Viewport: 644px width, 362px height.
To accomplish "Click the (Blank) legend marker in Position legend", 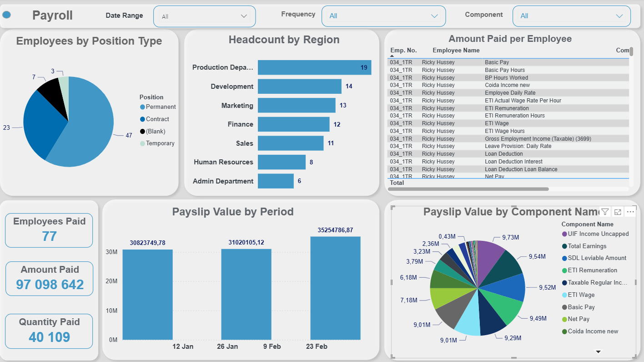I will tap(142, 132).
